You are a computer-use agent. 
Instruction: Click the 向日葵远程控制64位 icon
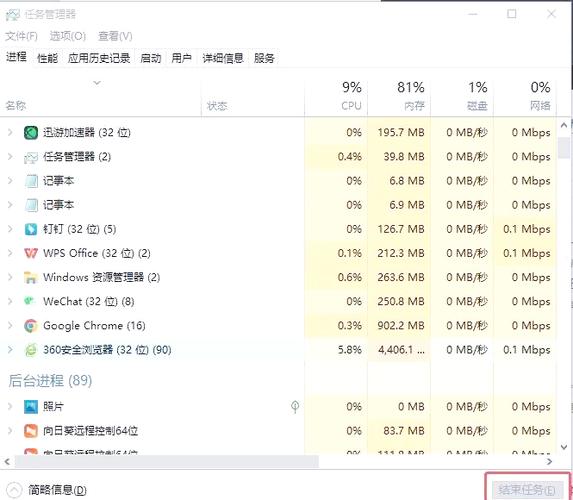point(31,431)
